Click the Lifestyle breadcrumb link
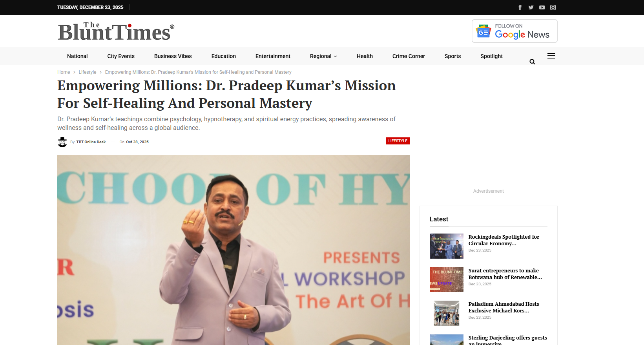The image size is (644, 345). [87, 72]
